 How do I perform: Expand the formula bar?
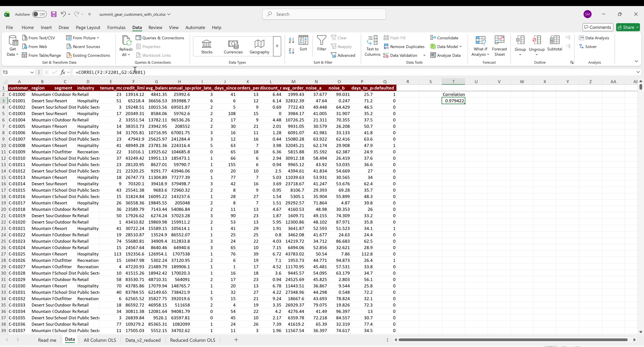point(638,72)
